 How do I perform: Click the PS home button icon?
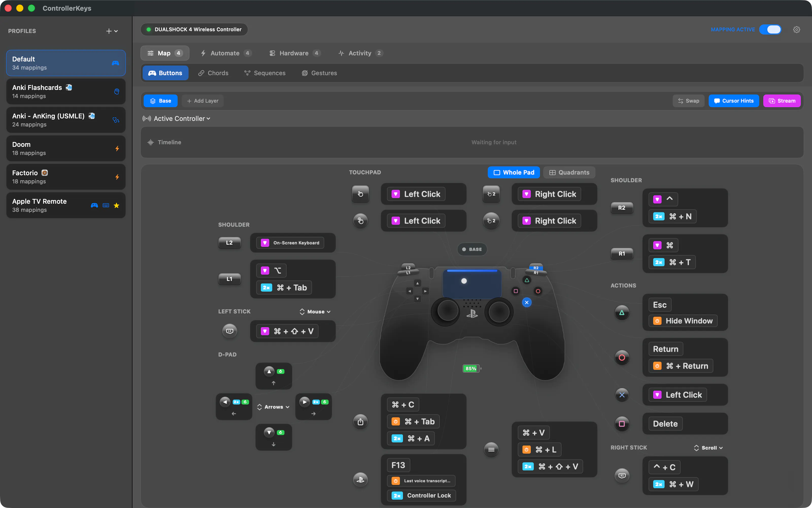click(x=360, y=480)
